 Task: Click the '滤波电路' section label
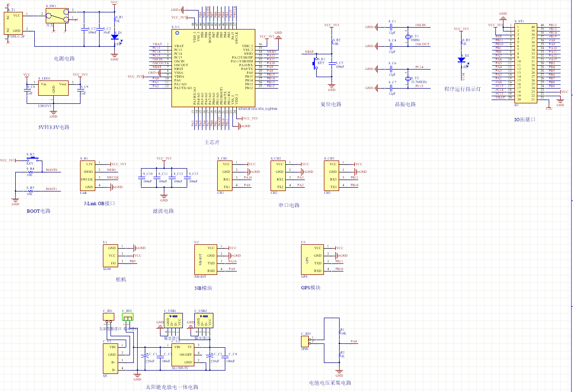tap(163, 211)
